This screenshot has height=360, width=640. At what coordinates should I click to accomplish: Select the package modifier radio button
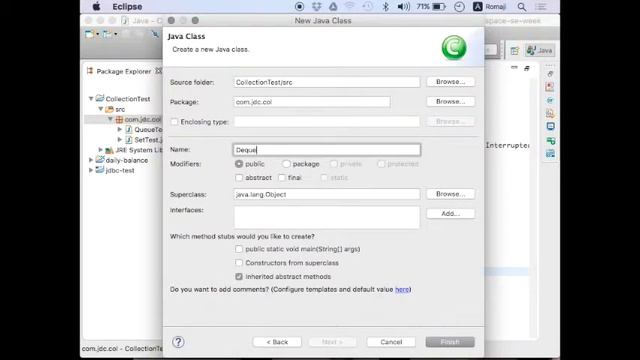[x=286, y=164]
